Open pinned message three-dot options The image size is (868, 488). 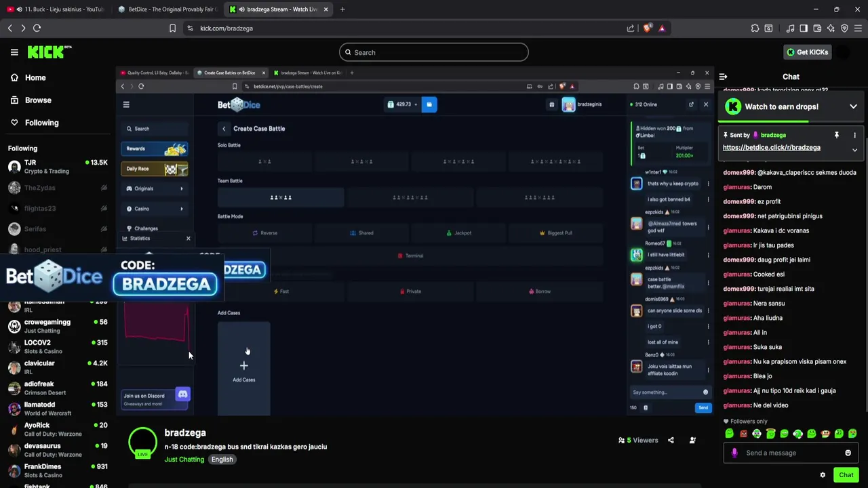(854, 135)
